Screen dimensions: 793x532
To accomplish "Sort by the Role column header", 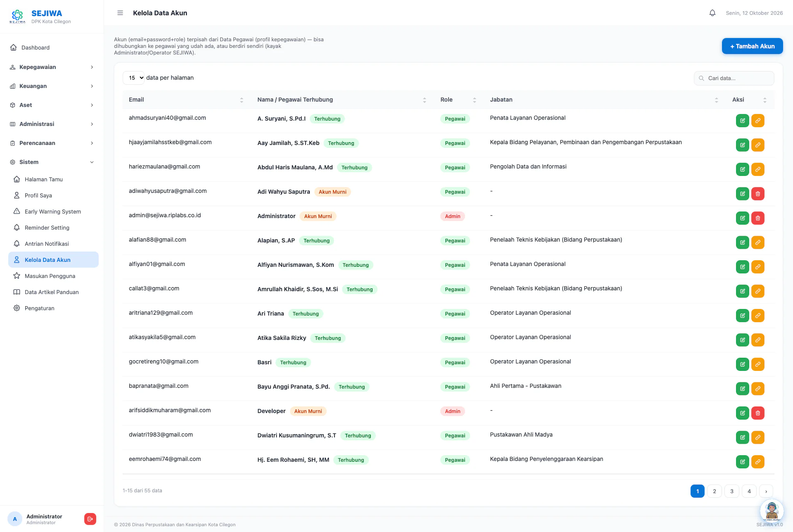I will 458,100.
